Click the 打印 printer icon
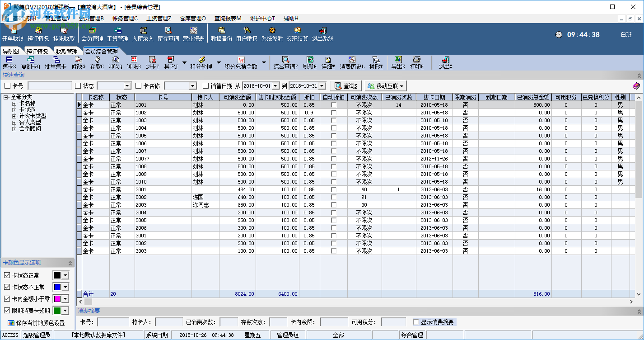Viewport: 644px width, 340px height. tap(416, 62)
